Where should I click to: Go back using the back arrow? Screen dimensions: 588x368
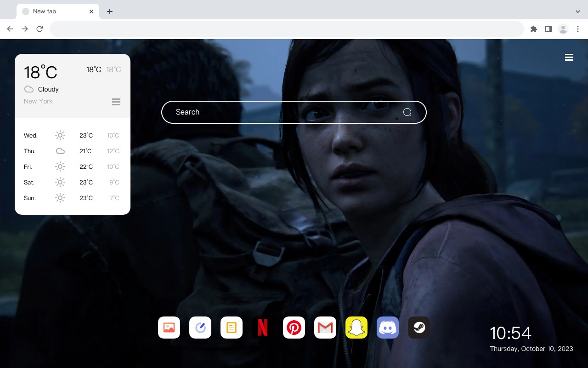(10, 29)
